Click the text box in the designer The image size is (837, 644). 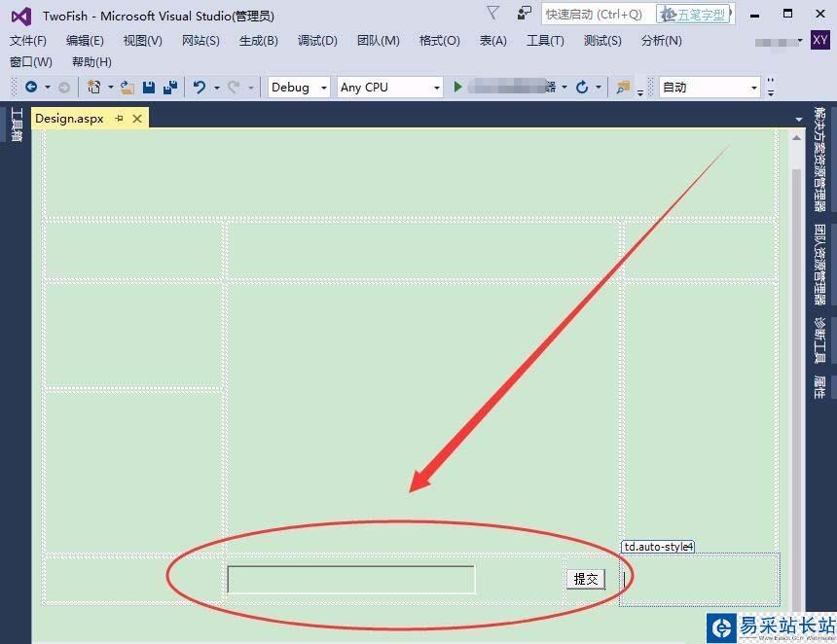tap(350, 580)
